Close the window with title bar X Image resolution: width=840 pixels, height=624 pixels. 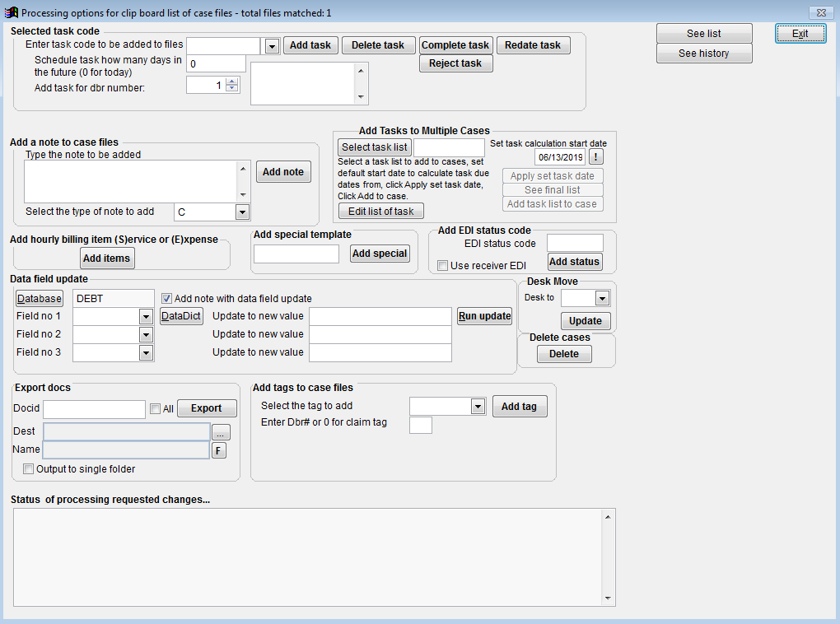pyautogui.click(x=821, y=12)
